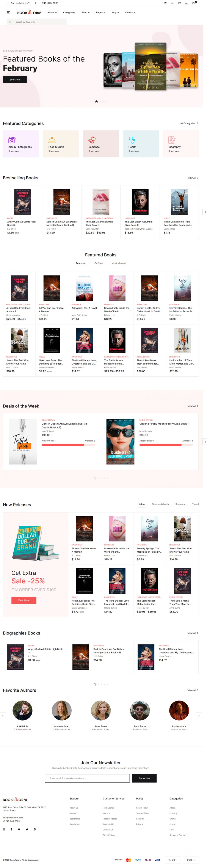Screen dimensions: 207x868
Task: Click the store location pin icon
Action: tap(165, 3)
